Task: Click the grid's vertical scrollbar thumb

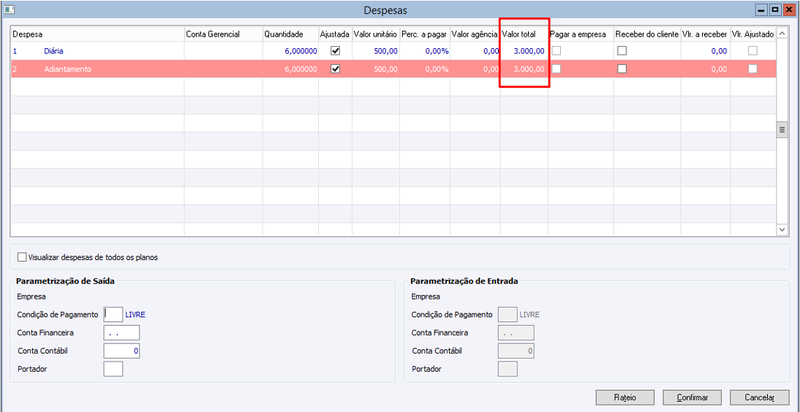Action: pyautogui.click(x=782, y=130)
